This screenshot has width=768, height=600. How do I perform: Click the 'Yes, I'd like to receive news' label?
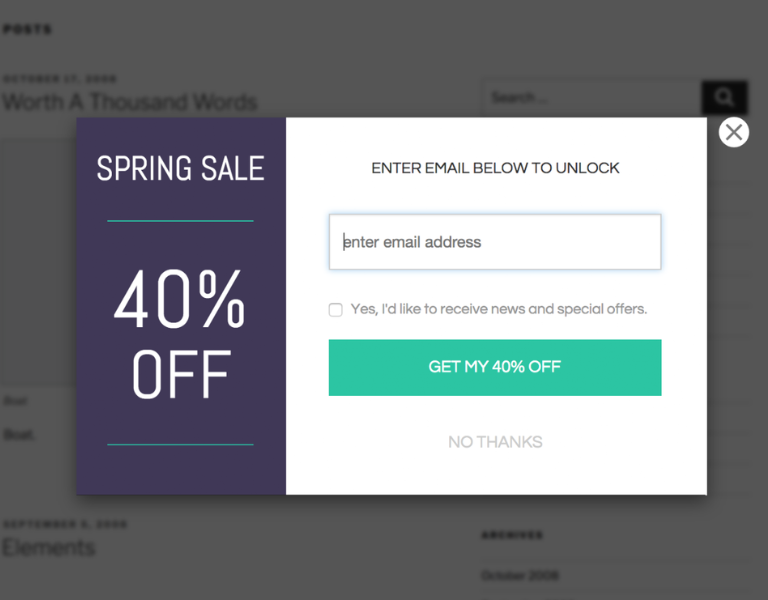(x=499, y=309)
